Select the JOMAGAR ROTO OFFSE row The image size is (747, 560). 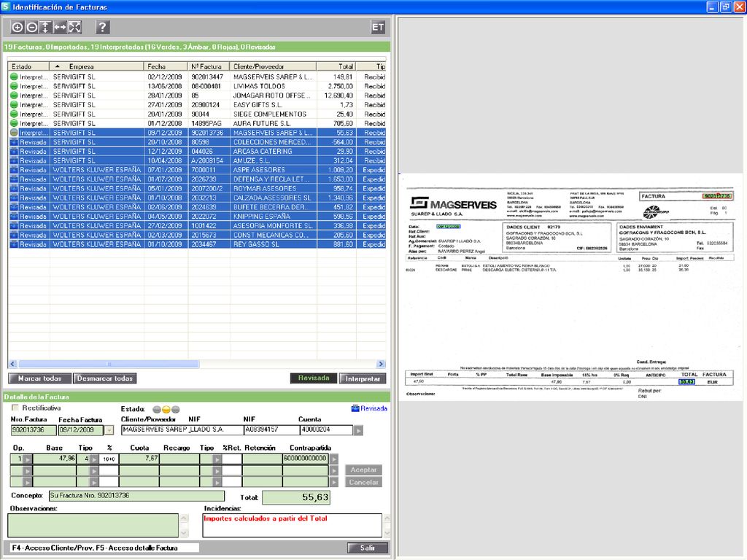coord(197,96)
